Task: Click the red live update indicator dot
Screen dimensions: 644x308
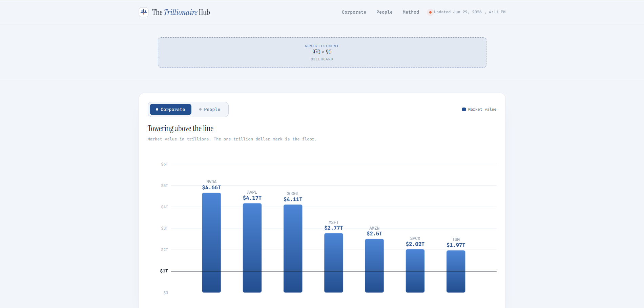Action: 430,12
